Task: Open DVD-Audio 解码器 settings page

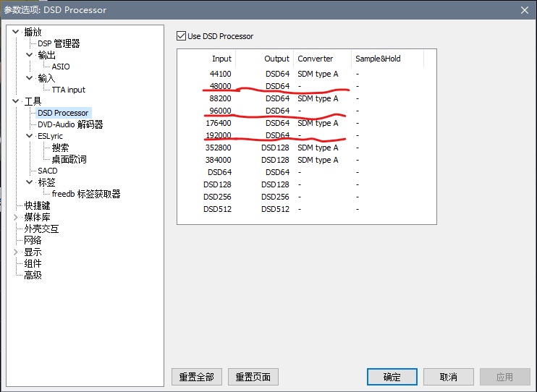Action: click(70, 124)
